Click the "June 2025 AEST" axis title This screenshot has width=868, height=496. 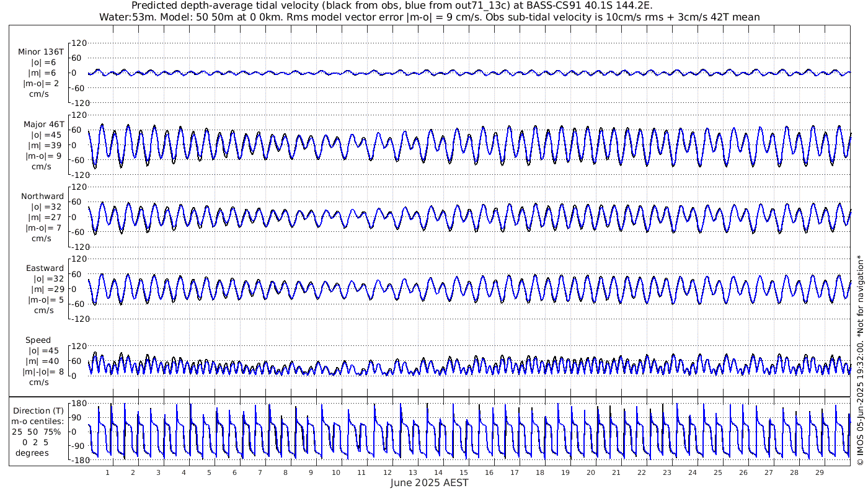429,482
